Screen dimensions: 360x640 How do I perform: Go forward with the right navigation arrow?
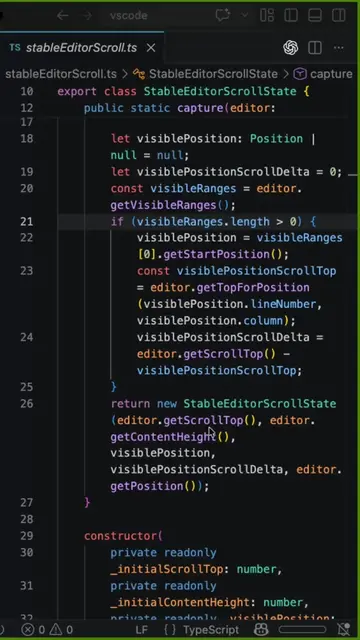pos(87,16)
